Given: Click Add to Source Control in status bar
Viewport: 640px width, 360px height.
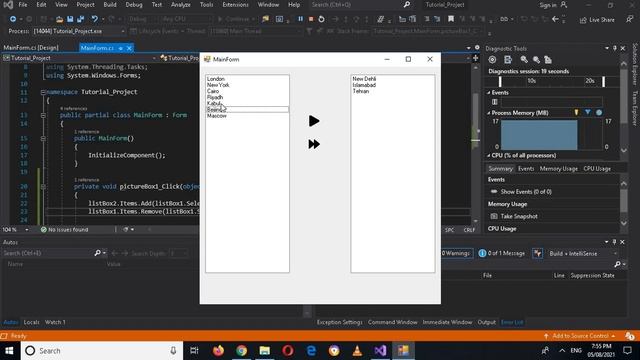Looking at the screenshot, I should [580, 336].
